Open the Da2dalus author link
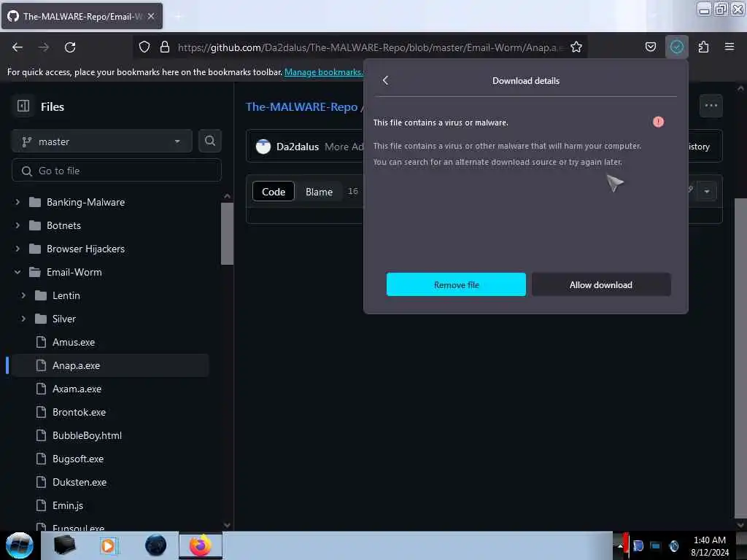Screen dimensions: 747x560 (298, 147)
